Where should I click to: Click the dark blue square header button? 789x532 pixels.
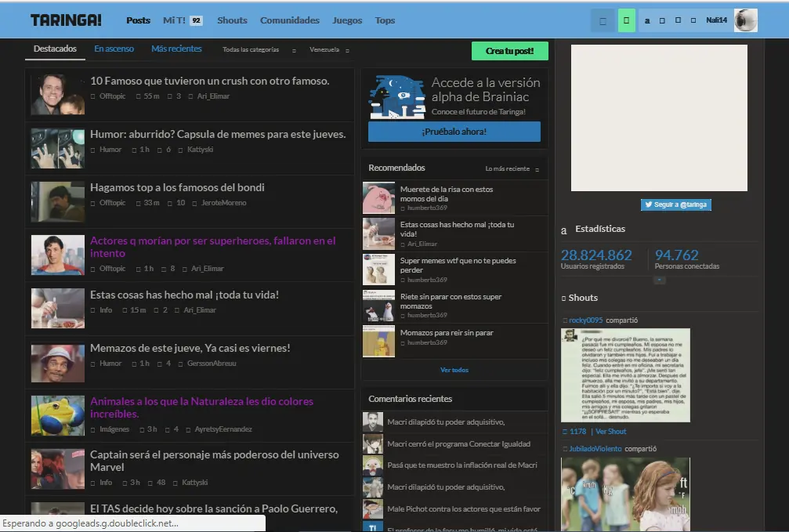[x=603, y=20]
